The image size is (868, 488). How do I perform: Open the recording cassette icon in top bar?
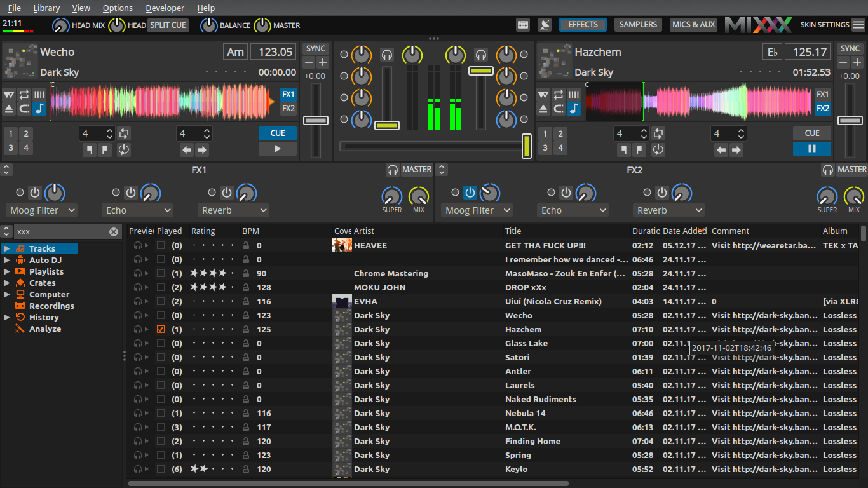523,25
